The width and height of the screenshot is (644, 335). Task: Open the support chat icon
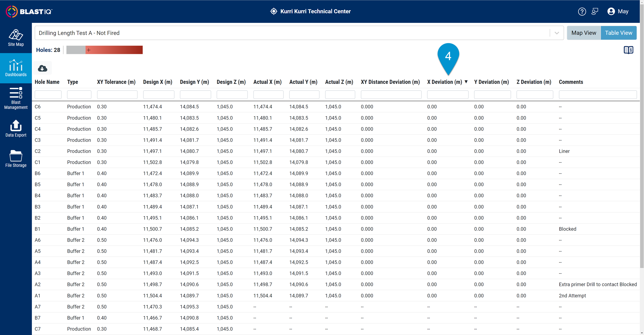[595, 12]
